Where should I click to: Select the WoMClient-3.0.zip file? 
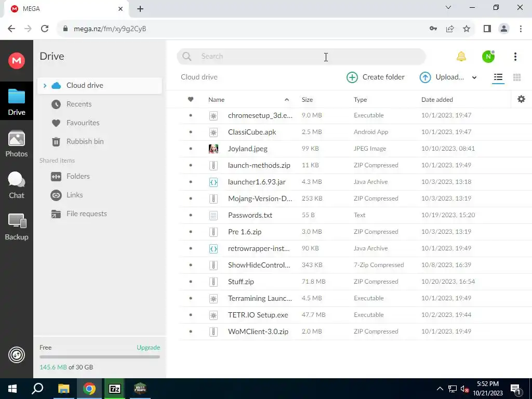coord(355,332)
